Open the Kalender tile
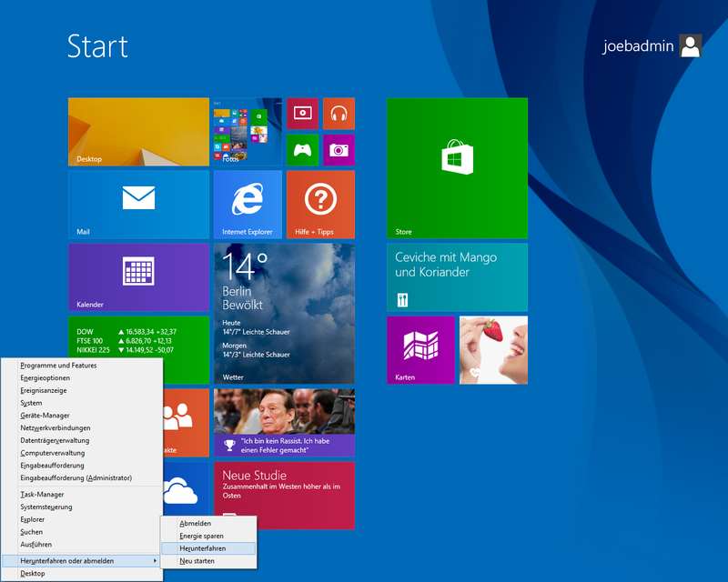 (x=138, y=276)
